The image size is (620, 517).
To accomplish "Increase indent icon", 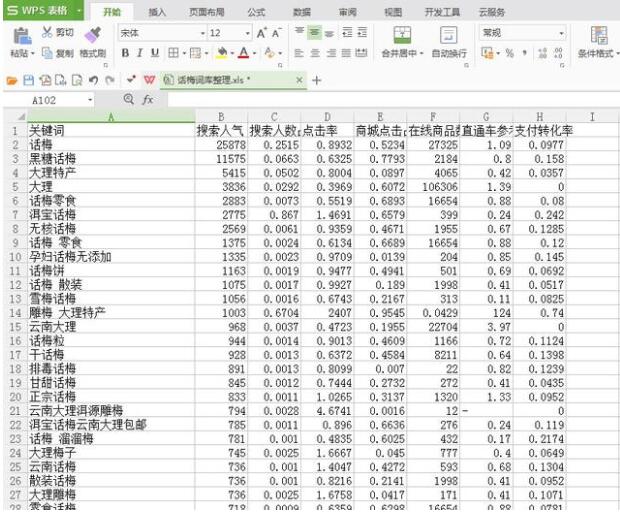I will (362, 32).
